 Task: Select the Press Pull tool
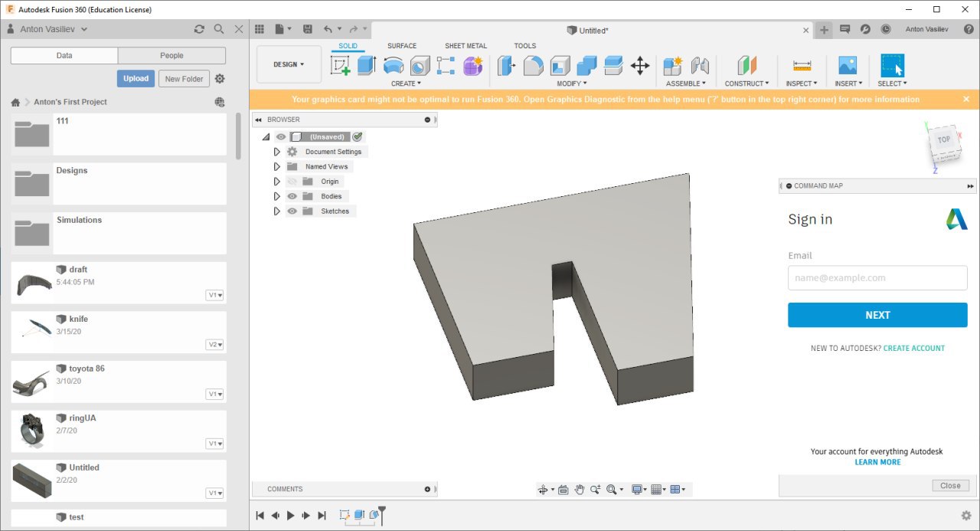(x=506, y=65)
